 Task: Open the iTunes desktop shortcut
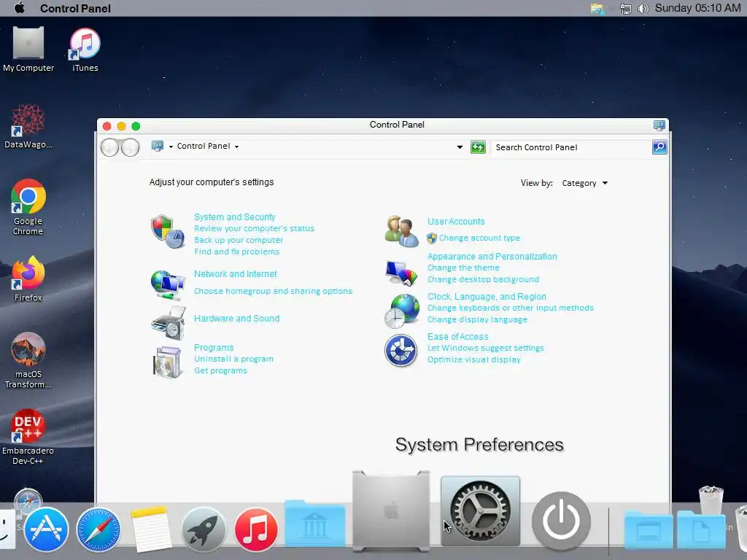point(85,50)
